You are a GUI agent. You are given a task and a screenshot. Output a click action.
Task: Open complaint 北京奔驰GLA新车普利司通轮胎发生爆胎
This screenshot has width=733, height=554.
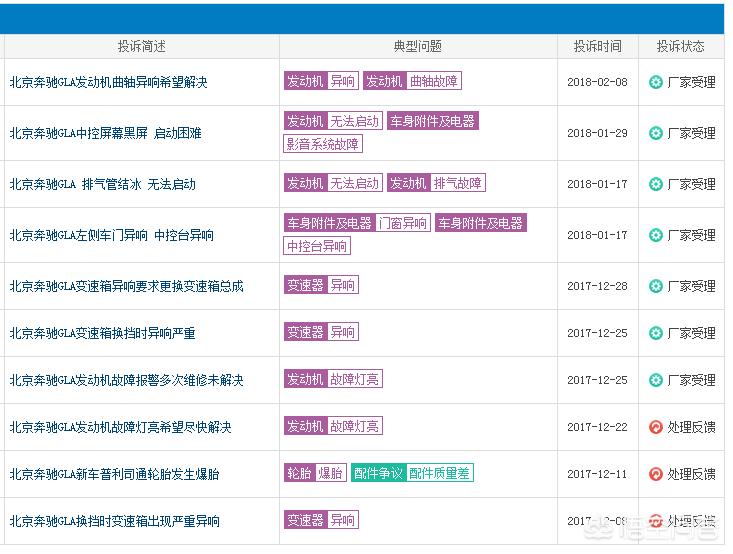pyautogui.click(x=115, y=474)
